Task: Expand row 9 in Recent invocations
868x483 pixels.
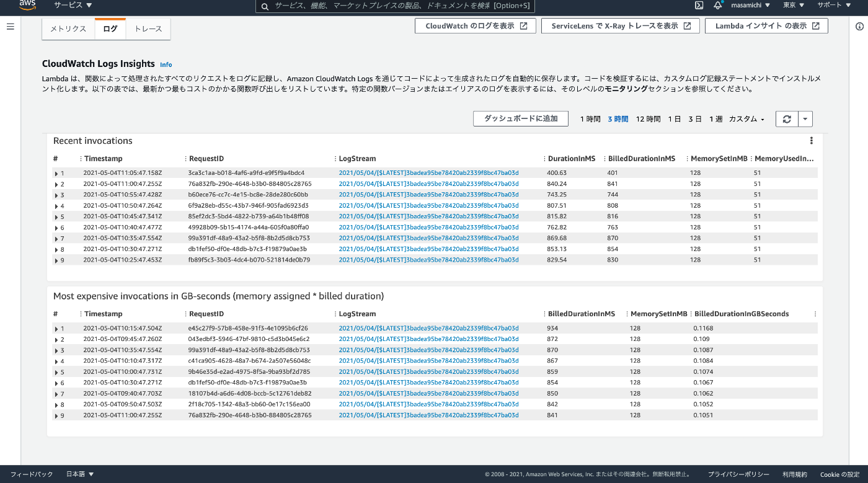Action: [x=56, y=260]
